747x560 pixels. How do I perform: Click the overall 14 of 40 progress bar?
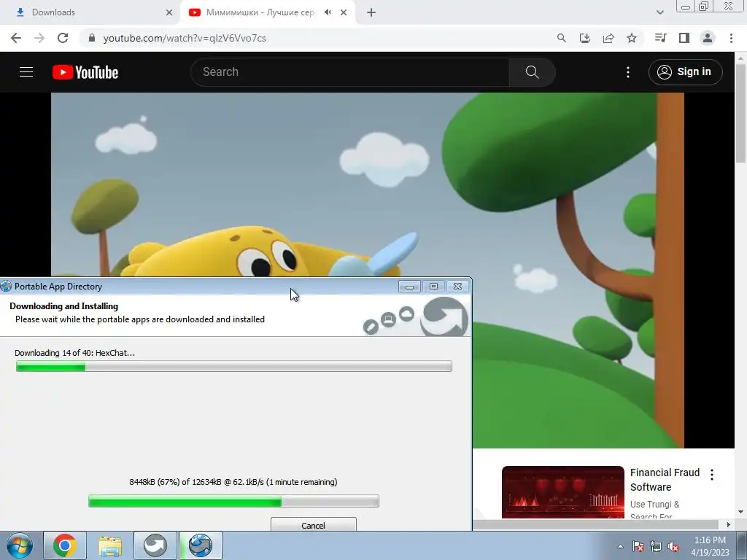pyautogui.click(x=234, y=366)
